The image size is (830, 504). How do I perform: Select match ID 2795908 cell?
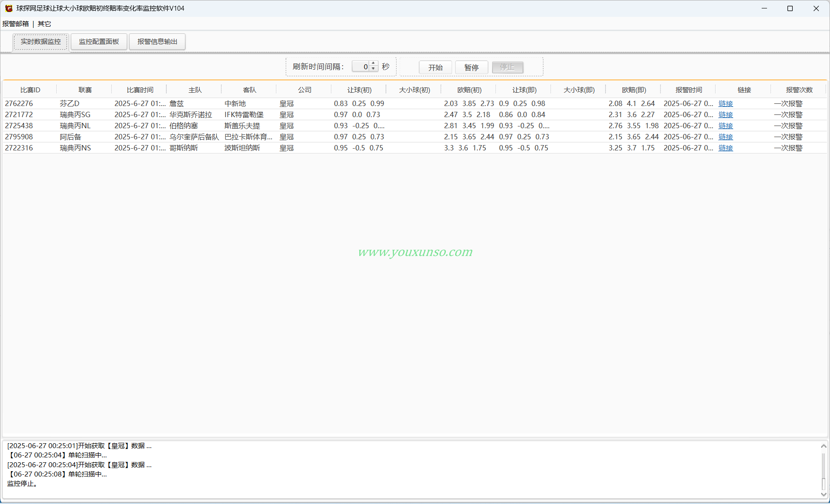(x=19, y=137)
